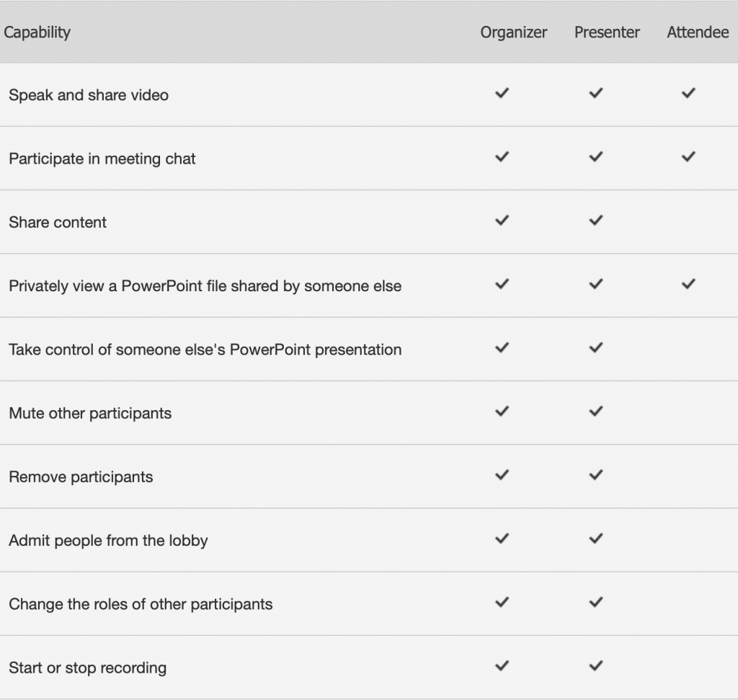Click the Mute other participants label
Screen dimensions: 738x700
[90, 413]
